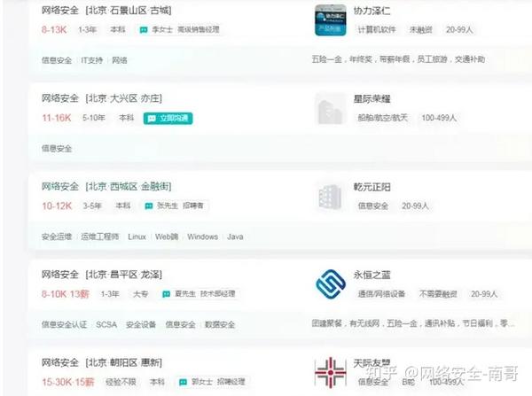
Task: Open company name 天际友盟
Action: pos(372,363)
